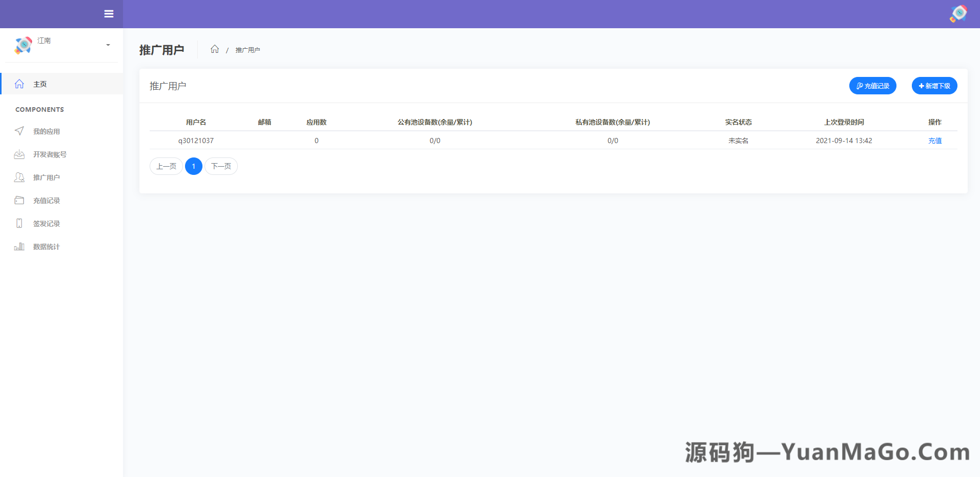The image size is (980, 477).
Task: Select the 签发记录 sidebar icon
Action: 19,224
